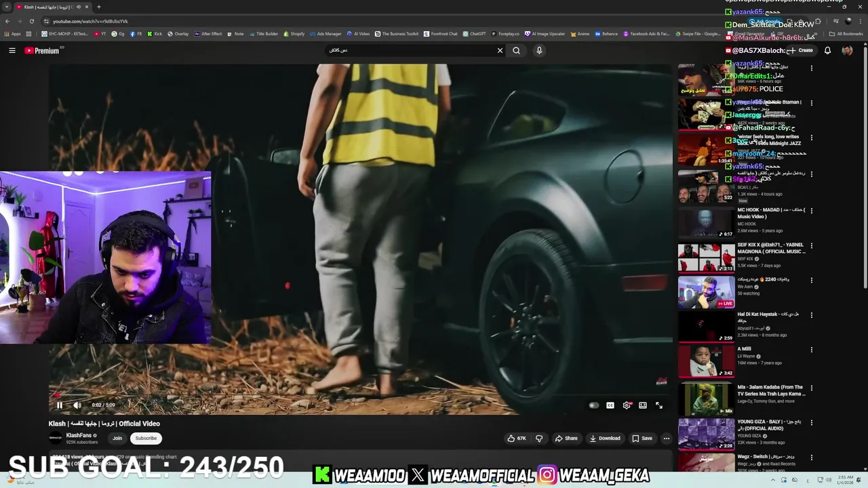Image resolution: width=868 pixels, height=488 pixels.
Task: Open options for SEIF KIX YABNEL MAGNONA video
Action: click(x=811, y=246)
